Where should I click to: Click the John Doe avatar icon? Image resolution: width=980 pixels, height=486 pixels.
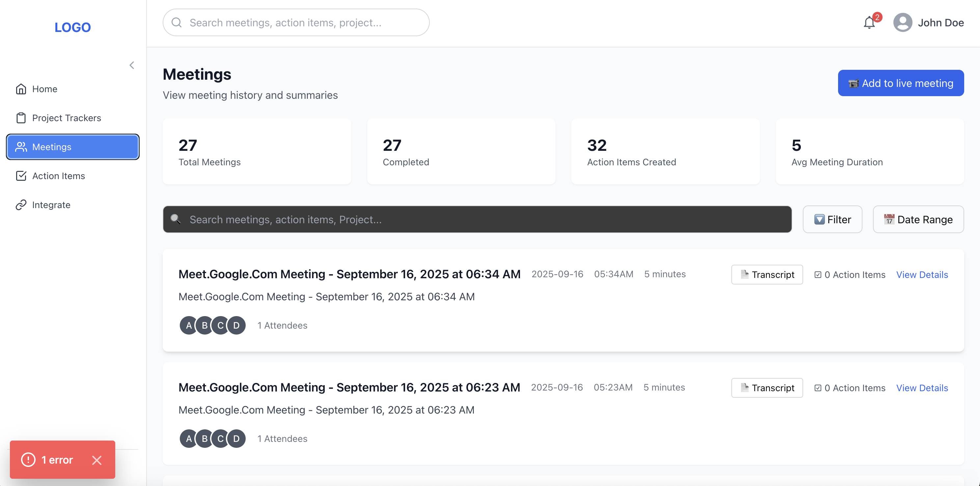tap(902, 22)
